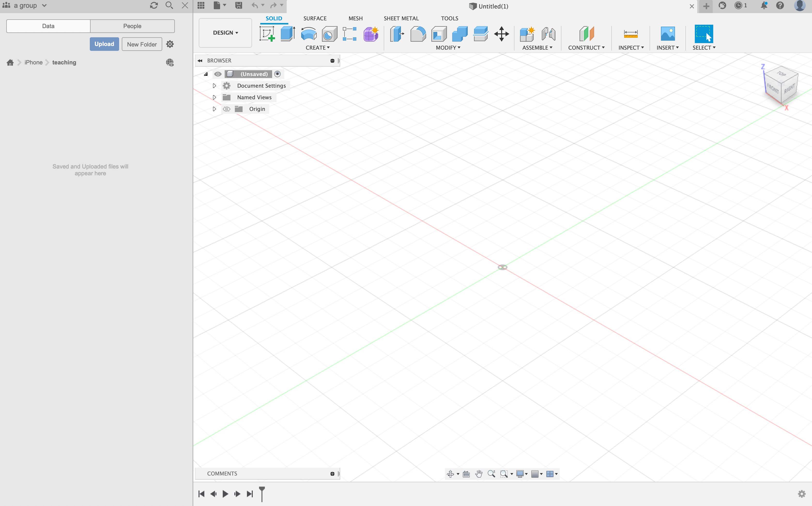Viewport: 812px width, 506px height.
Task: Show the hidden Origin folder
Action: (x=227, y=109)
